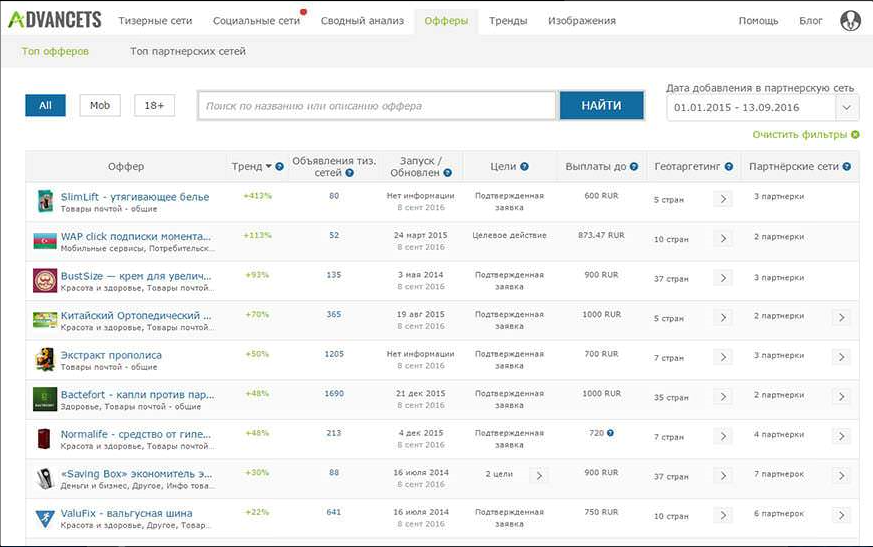Open BustSize offer thumbnail
This screenshot has height=547, width=873.
tap(45, 280)
